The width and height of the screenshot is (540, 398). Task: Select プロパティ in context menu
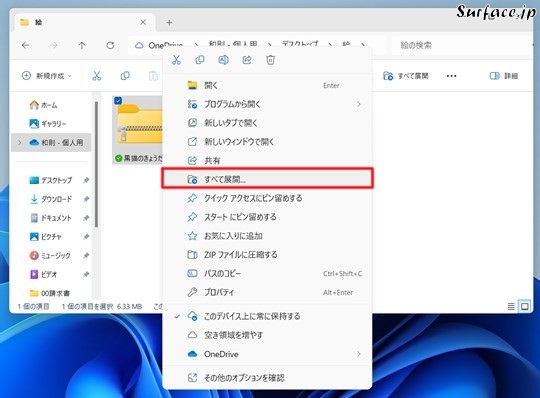click(267, 292)
